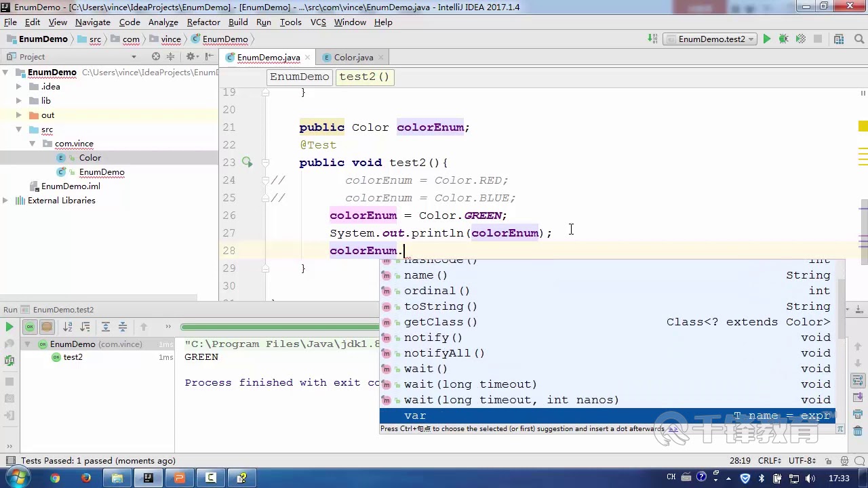This screenshot has height=488, width=868.
Task: Select highlighted var postfix suggestion
Action: tap(607, 415)
